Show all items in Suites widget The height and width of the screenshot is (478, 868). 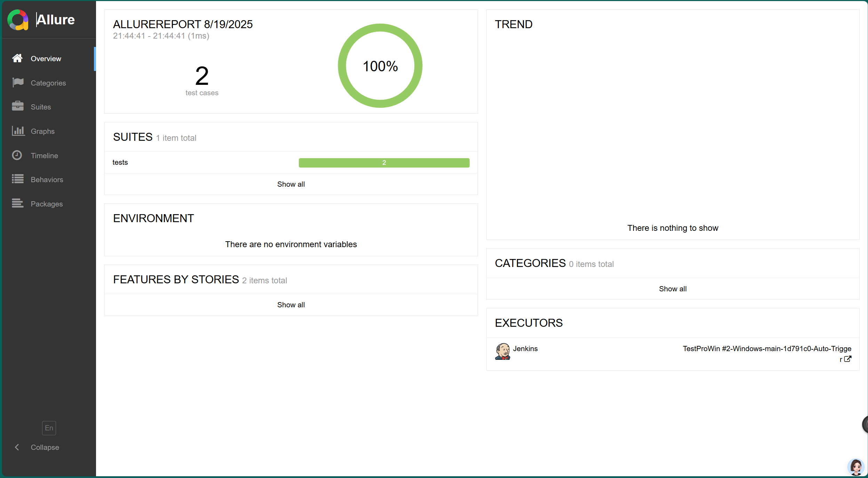click(291, 184)
